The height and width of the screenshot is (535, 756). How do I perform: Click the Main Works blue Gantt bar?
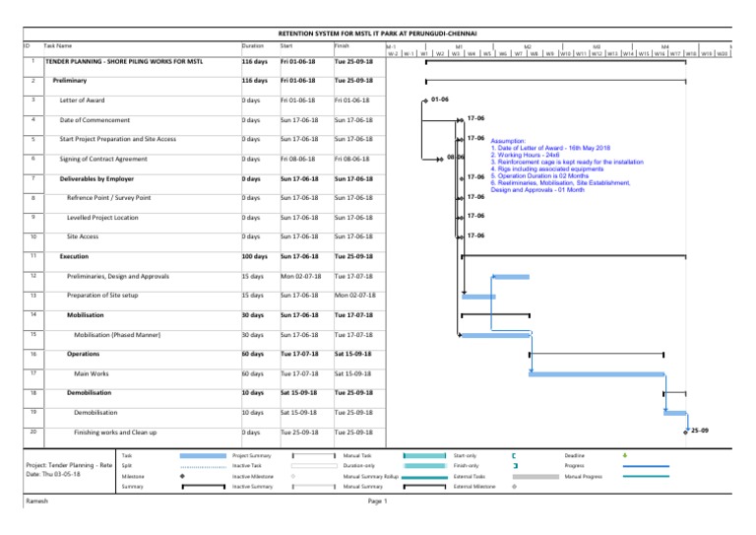pos(597,374)
